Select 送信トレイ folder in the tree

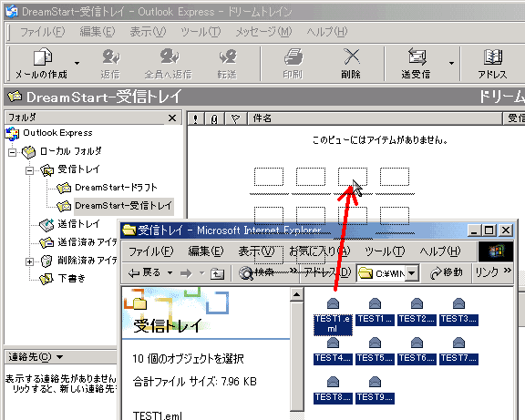click(78, 223)
